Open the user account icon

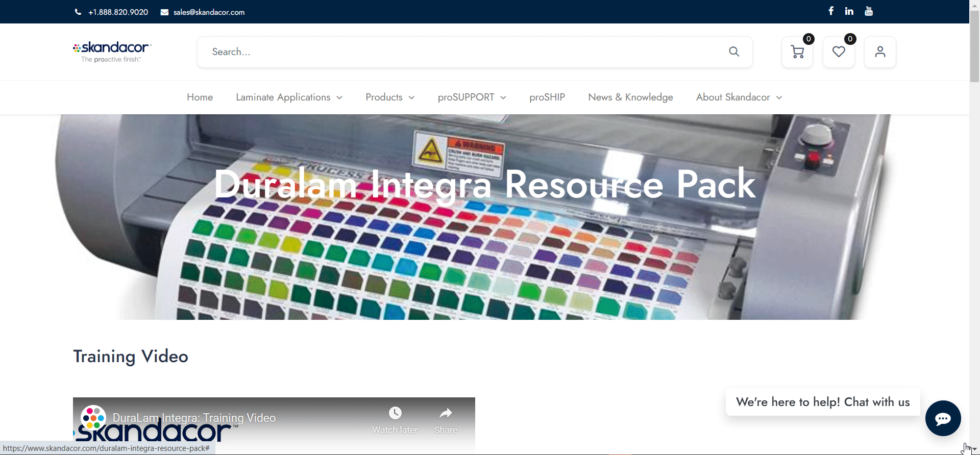[x=880, y=52]
